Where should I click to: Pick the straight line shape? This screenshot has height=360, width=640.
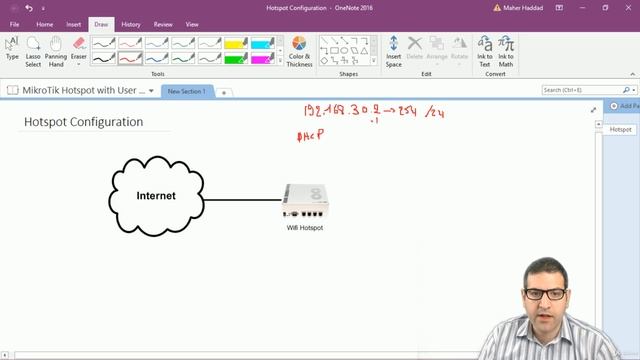[324, 40]
